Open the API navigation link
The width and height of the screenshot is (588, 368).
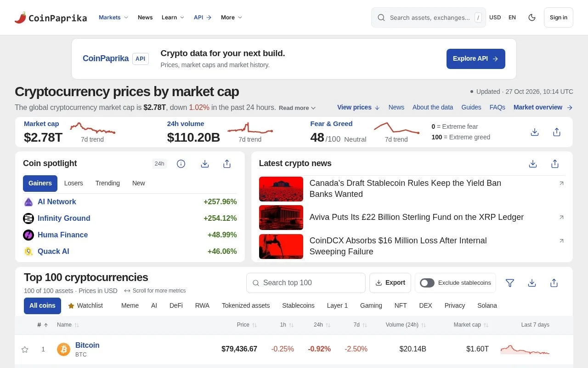203,17
